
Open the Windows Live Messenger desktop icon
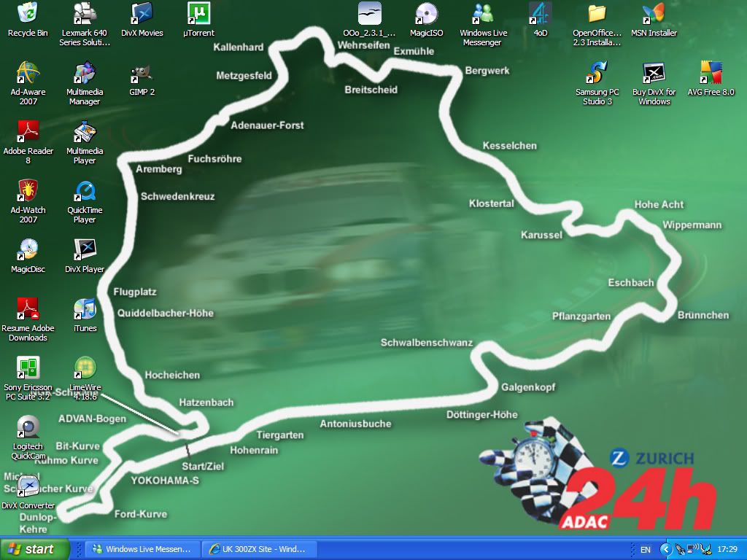point(482,15)
